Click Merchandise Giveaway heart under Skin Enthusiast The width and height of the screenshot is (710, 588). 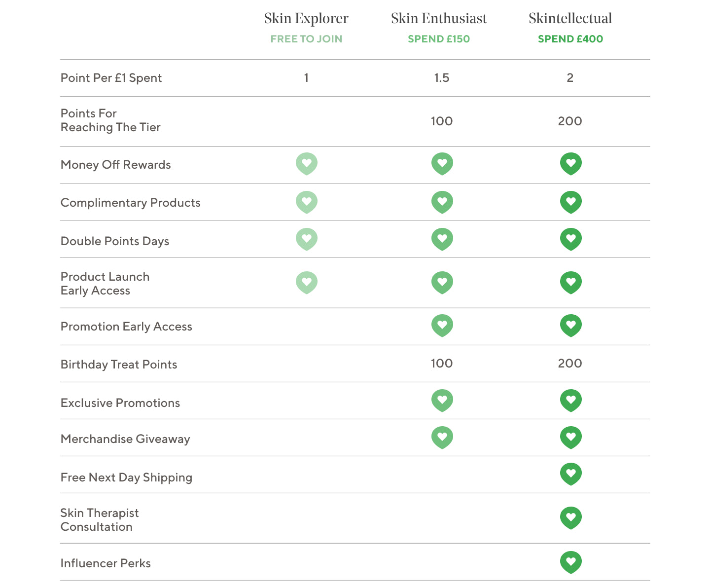pos(442,438)
